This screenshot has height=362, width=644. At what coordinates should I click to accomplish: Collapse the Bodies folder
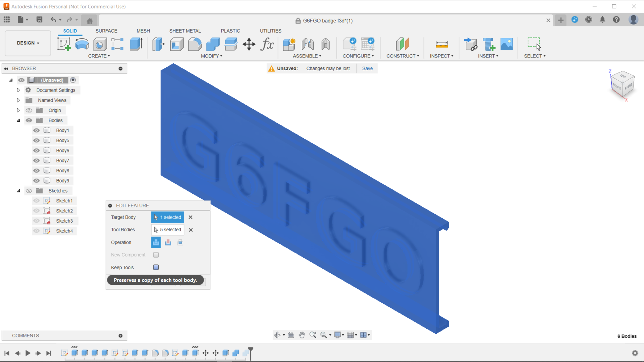pyautogui.click(x=18, y=120)
